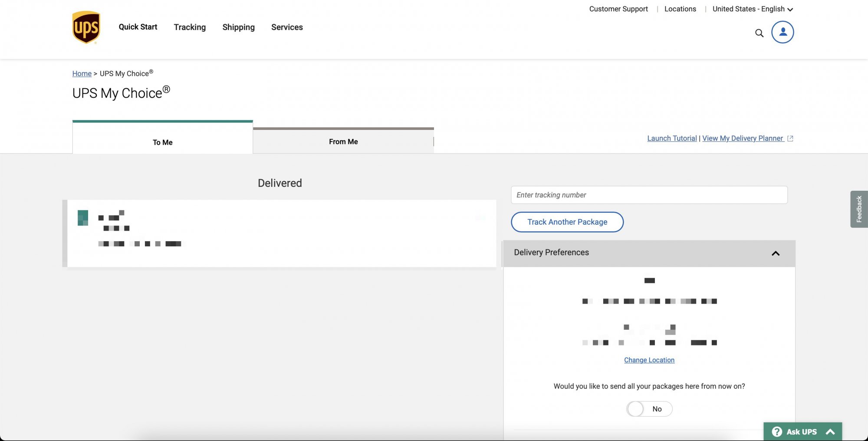Image resolution: width=868 pixels, height=441 pixels.
Task: Open the Locations link
Action: coord(680,9)
